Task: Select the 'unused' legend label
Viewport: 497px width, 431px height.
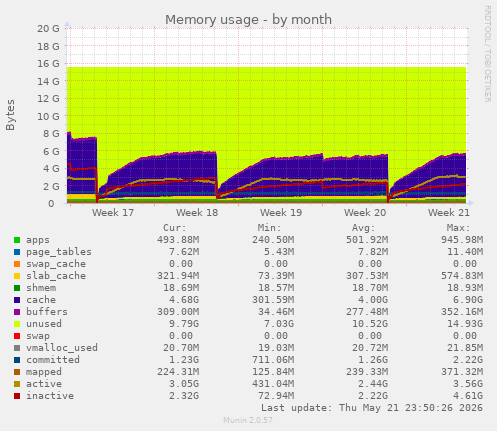Action: (44, 324)
